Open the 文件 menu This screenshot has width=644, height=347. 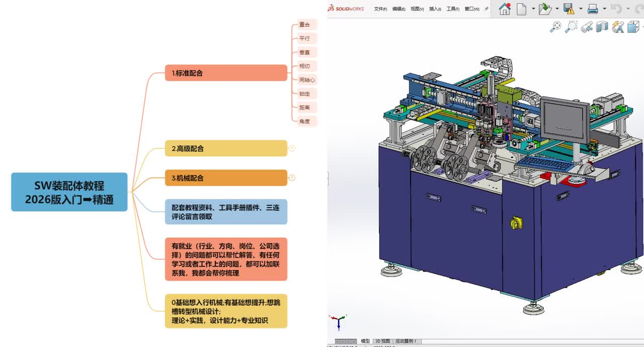[x=380, y=9]
